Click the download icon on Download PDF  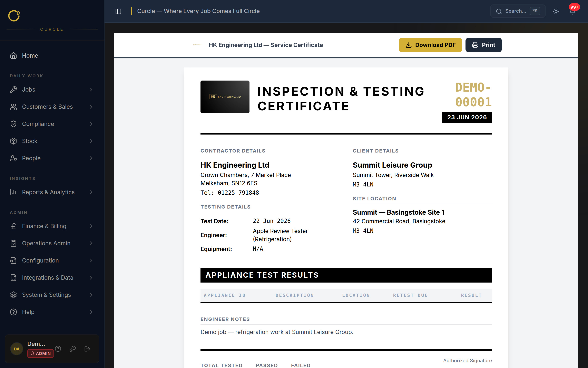point(409,45)
